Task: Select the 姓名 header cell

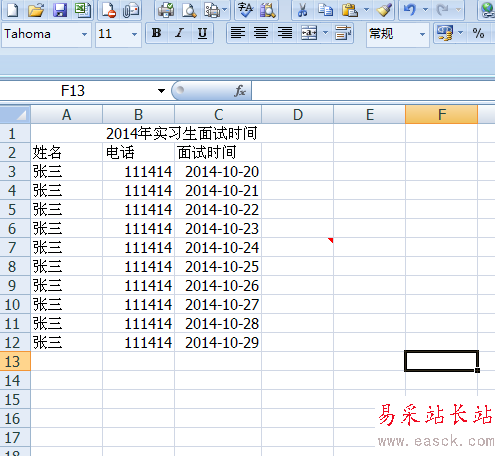Action: tap(66, 152)
